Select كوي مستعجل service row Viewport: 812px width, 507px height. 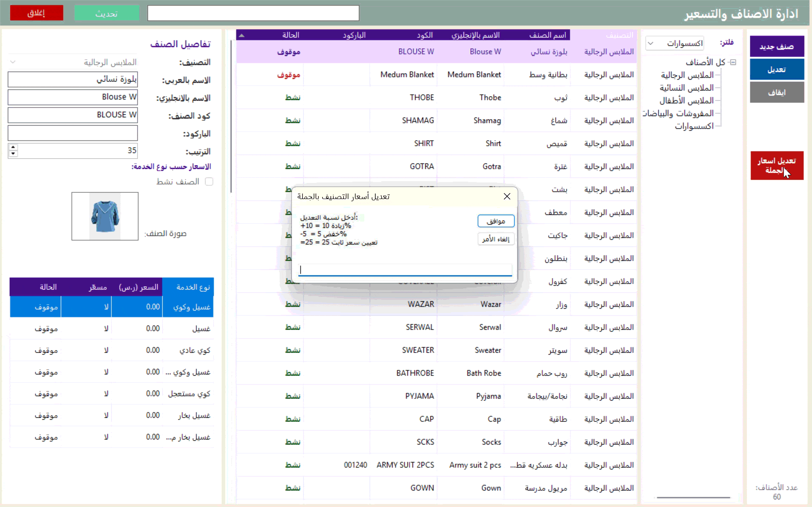pos(112,393)
